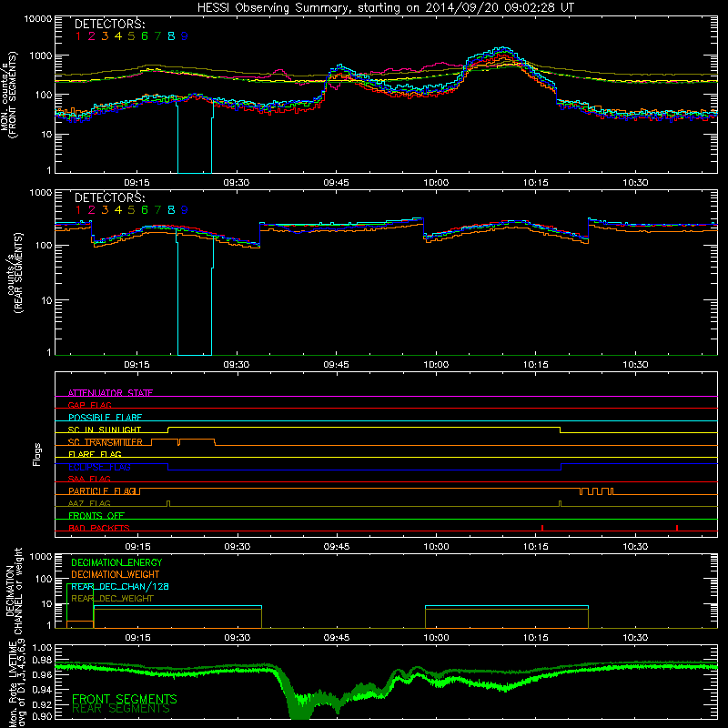Click the SC TRANSMITTER flag label
Viewport: 728px width, 728px height.
click(106, 442)
